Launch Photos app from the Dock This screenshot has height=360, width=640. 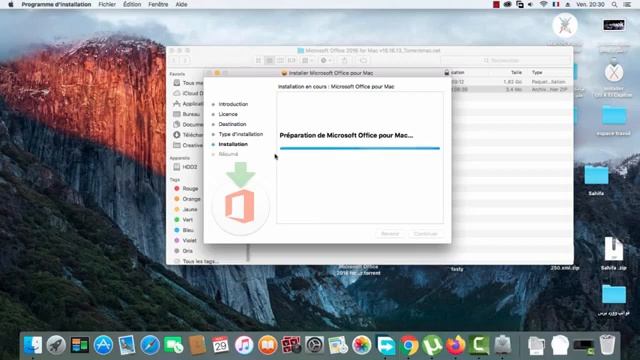tap(362, 345)
